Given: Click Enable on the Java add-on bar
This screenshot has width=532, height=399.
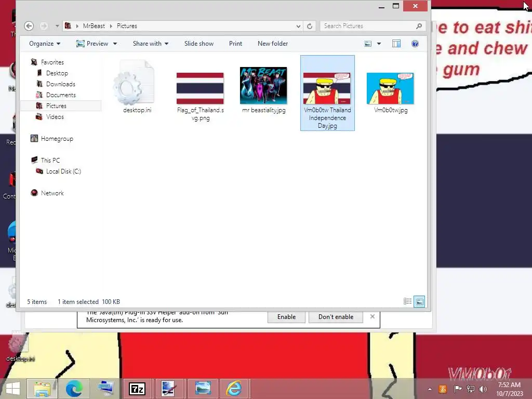Looking at the screenshot, I should [286, 316].
